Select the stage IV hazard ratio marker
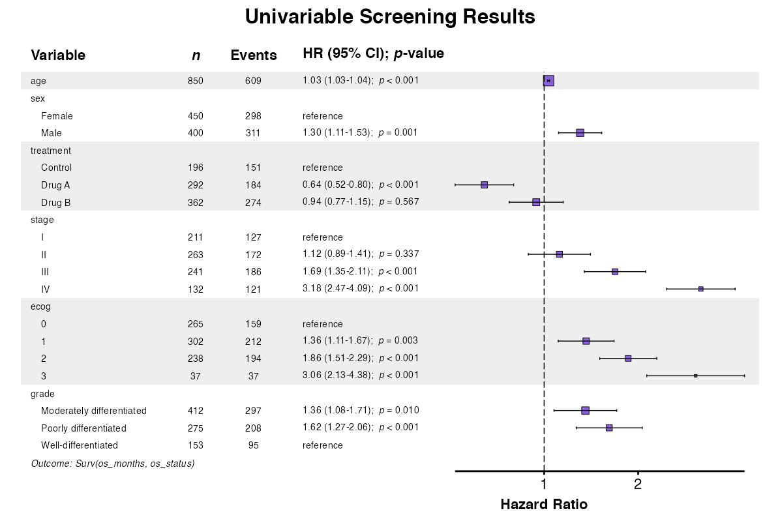780x532 pixels. (x=701, y=289)
